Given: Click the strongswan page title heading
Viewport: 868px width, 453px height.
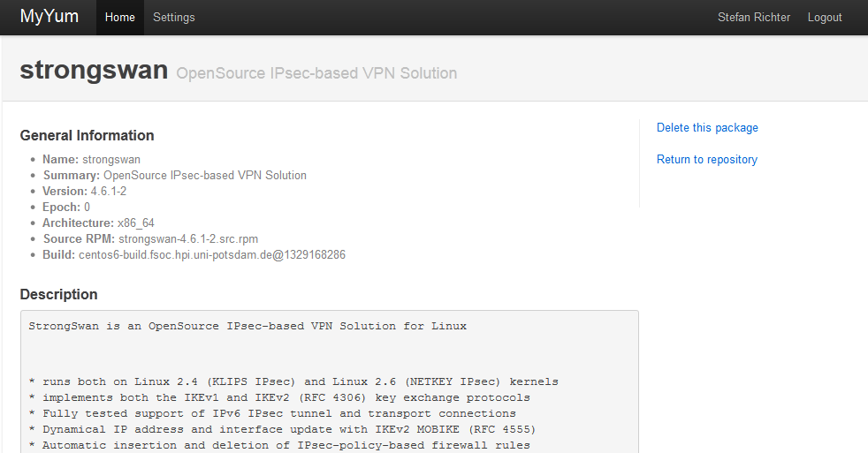Looking at the screenshot, I should pyautogui.click(x=94, y=70).
